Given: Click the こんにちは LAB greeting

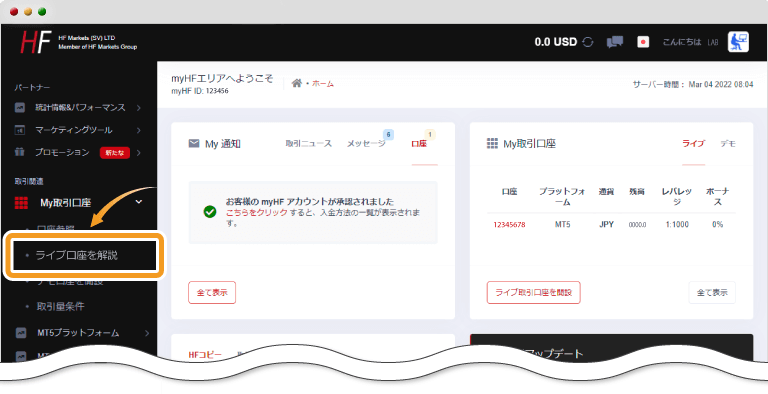Looking at the screenshot, I should 690,42.
